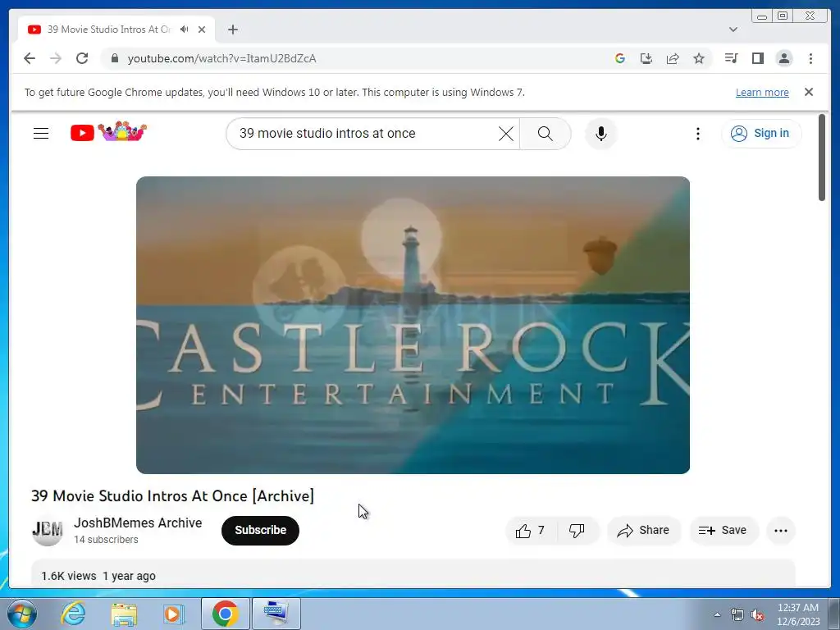Open more actions ellipsis menu

(x=781, y=531)
